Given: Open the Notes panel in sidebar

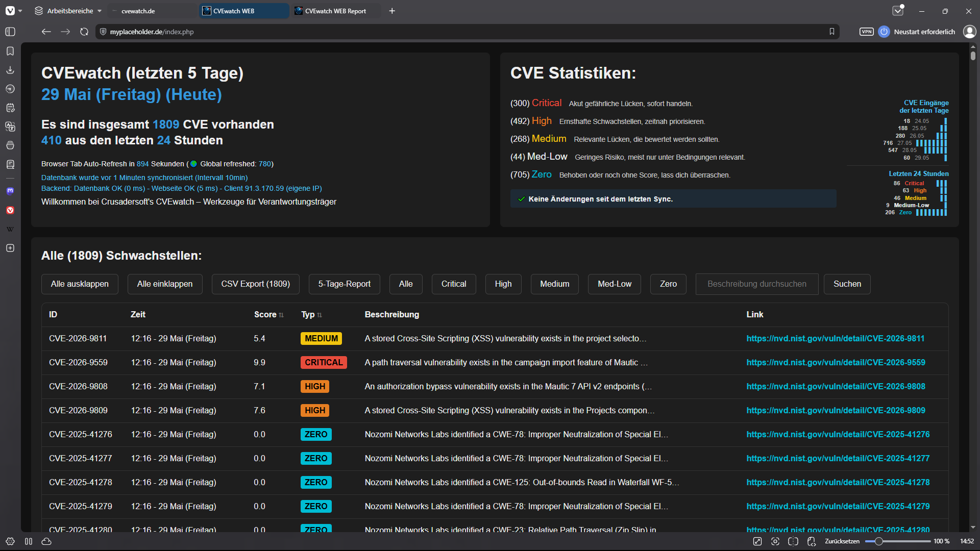Looking at the screenshot, I should [10, 108].
